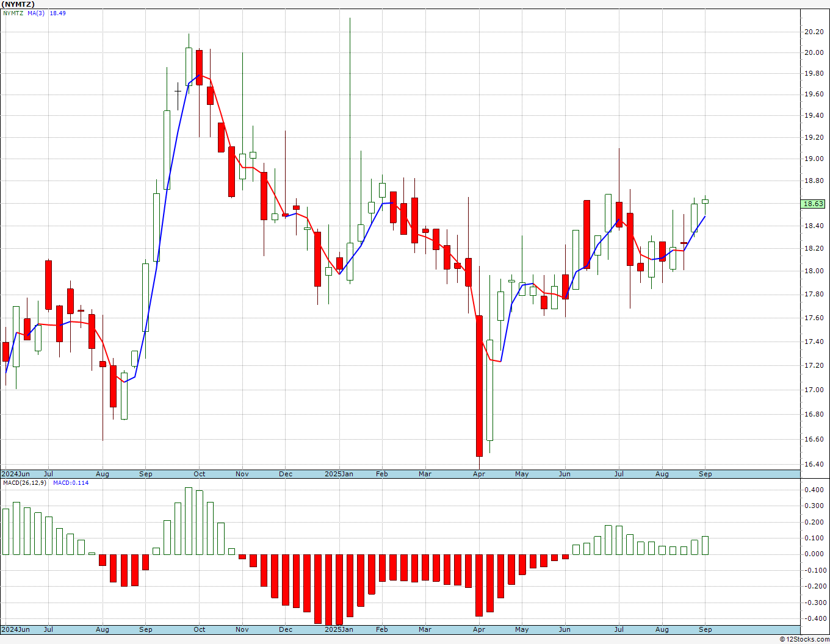Select the 20.20 price axis label

814,32
